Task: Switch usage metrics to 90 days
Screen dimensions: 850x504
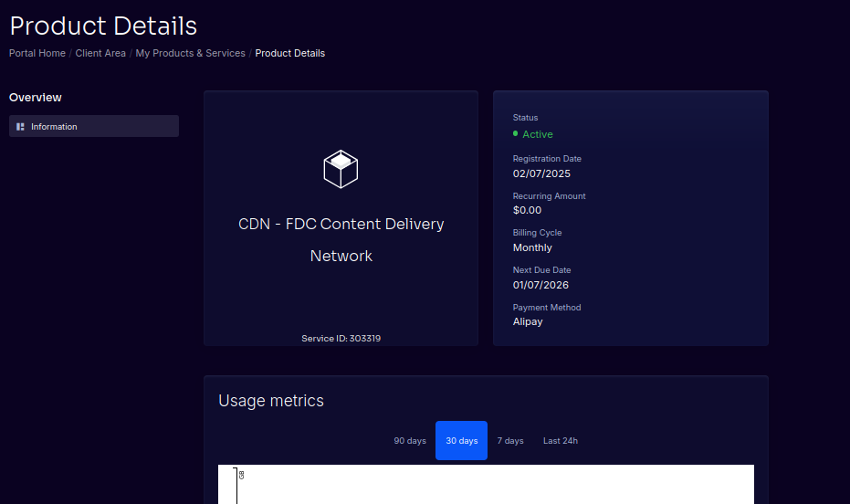Action: 410,441
